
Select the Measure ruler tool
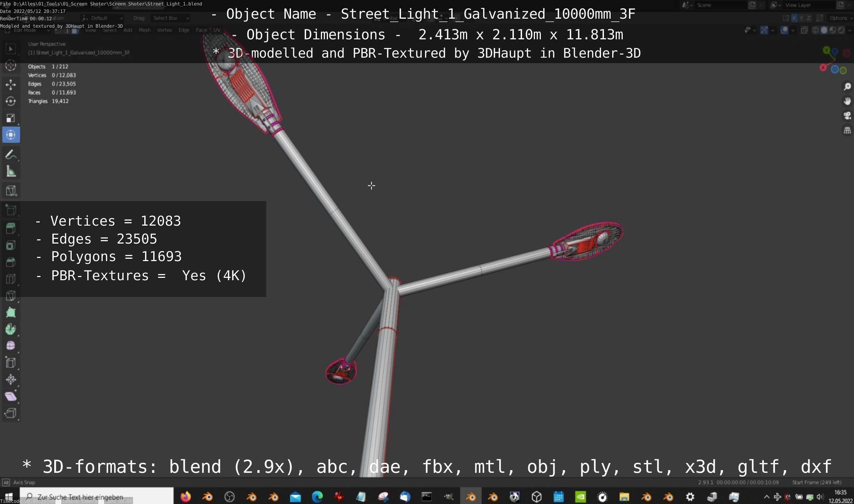[11, 172]
